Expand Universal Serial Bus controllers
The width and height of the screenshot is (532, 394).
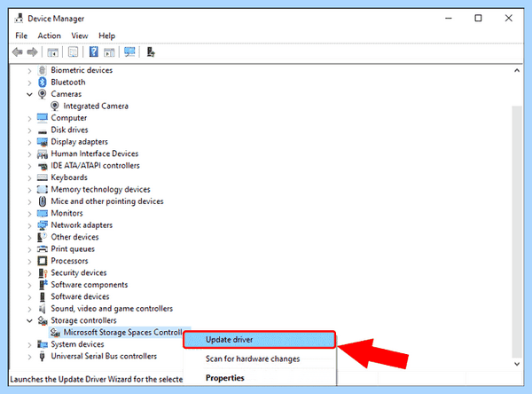pyautogui.click(x=29, y=357)
